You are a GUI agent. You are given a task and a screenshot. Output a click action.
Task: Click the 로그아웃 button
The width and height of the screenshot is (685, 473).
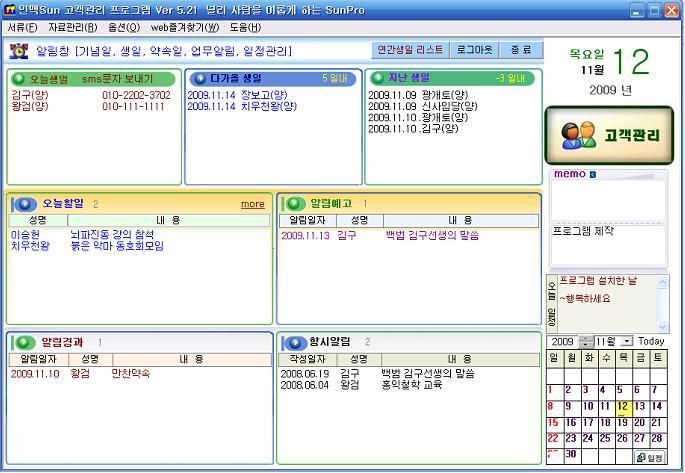click(474, 50)
